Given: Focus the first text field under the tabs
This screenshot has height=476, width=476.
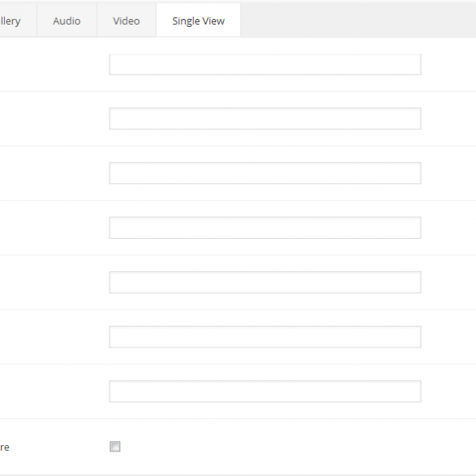Looking at the screenshot, I should (x=265, y=65).
